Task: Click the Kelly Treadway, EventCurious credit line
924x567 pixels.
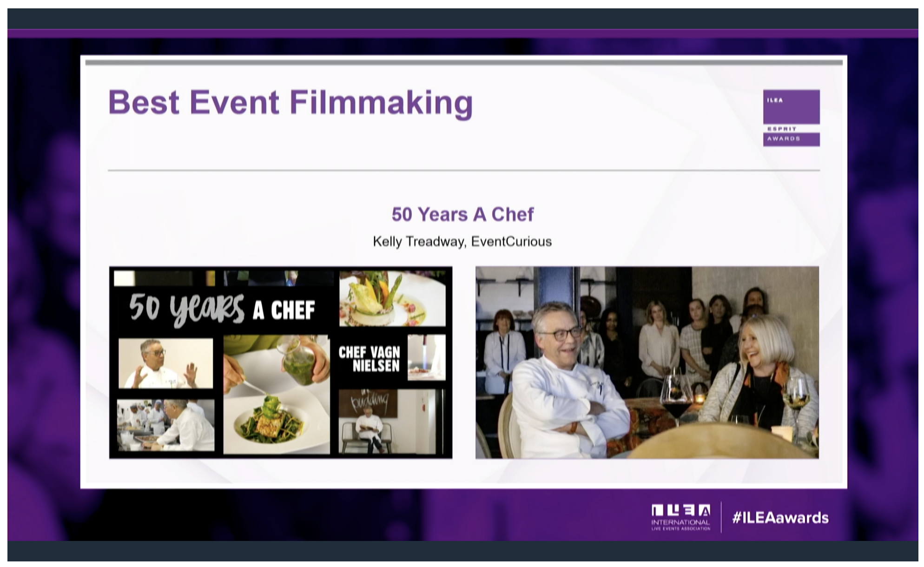Action: (462, 242)
